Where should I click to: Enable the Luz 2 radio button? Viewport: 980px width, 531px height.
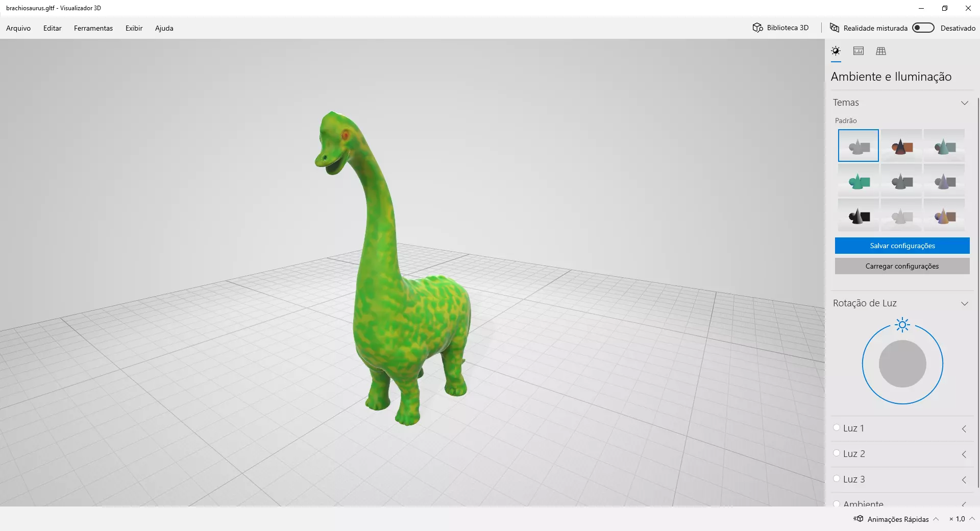point(837,453)
